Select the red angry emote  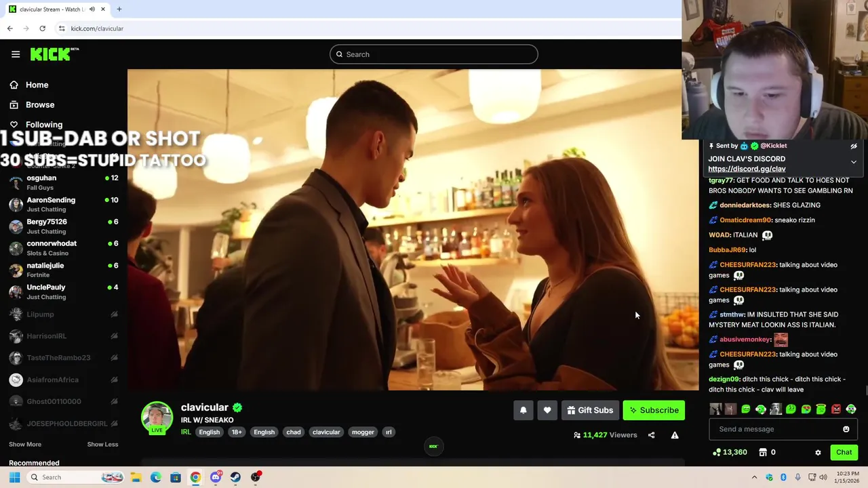coord(836,409)
